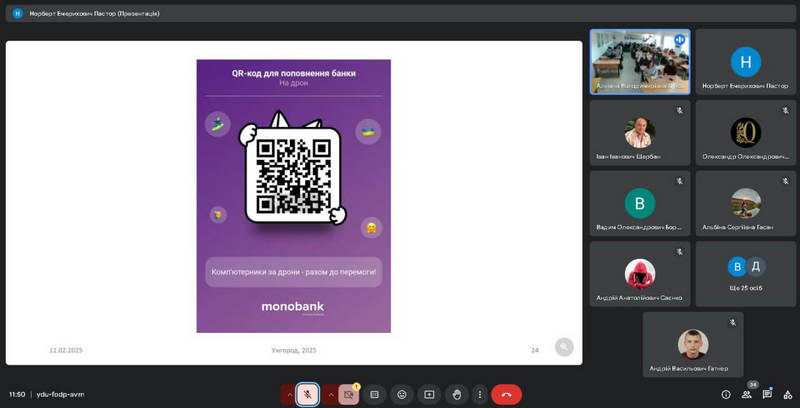Open meeting details info icon

tap(726, 394)
